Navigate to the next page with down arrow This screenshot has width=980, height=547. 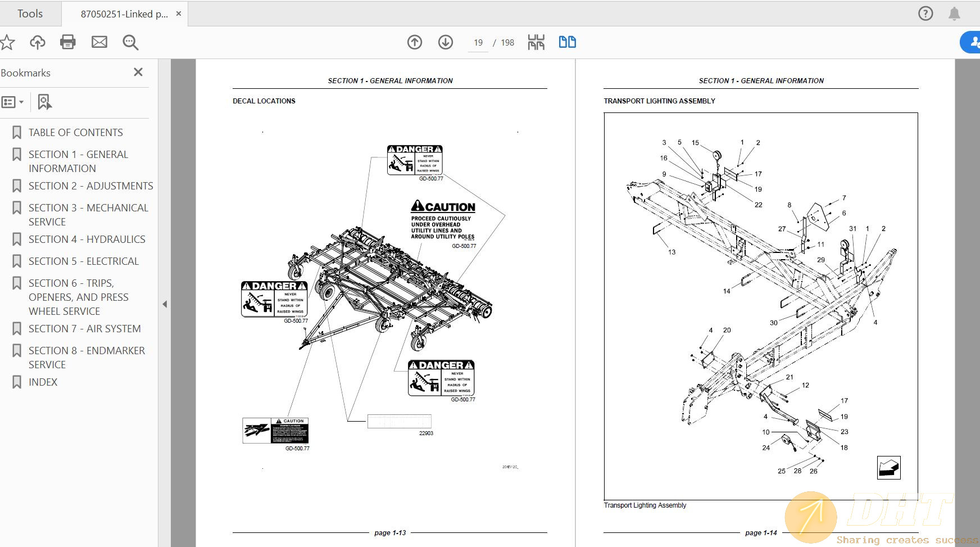pos(444,42)
